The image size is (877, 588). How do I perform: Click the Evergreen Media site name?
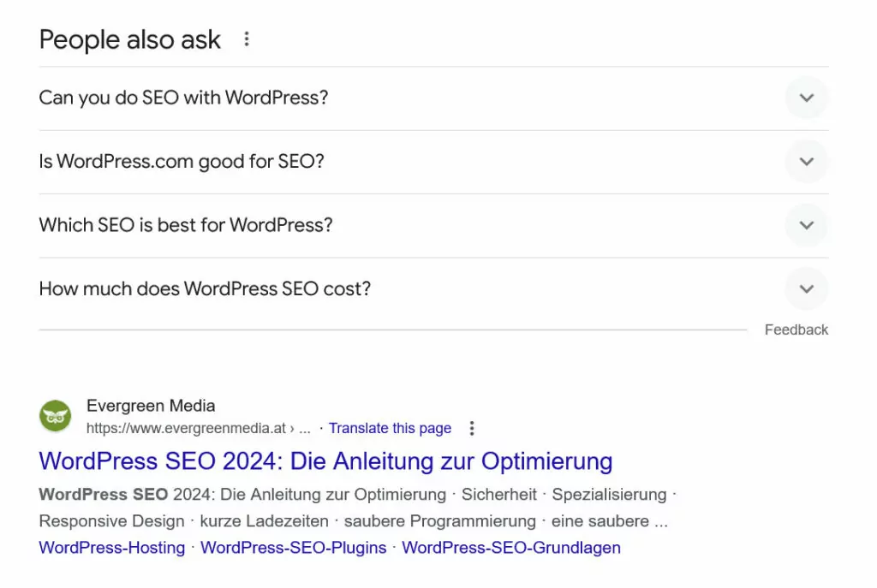(x=151, y=405)
